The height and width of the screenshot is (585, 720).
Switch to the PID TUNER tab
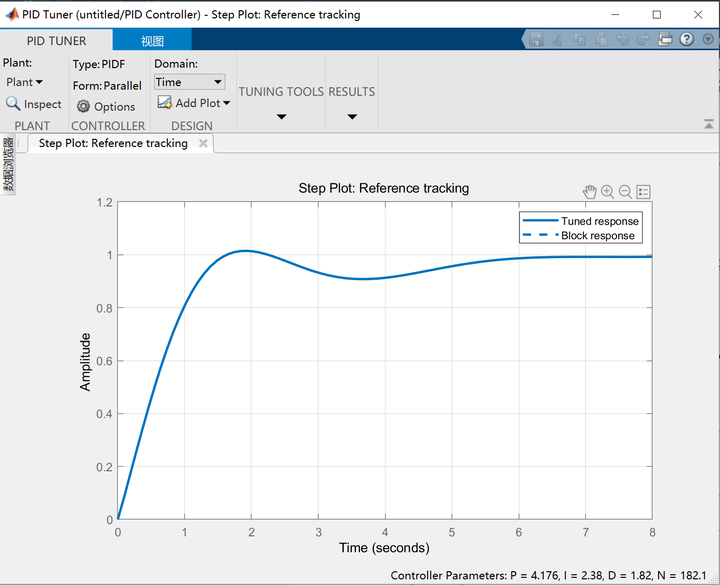[56, 41]
